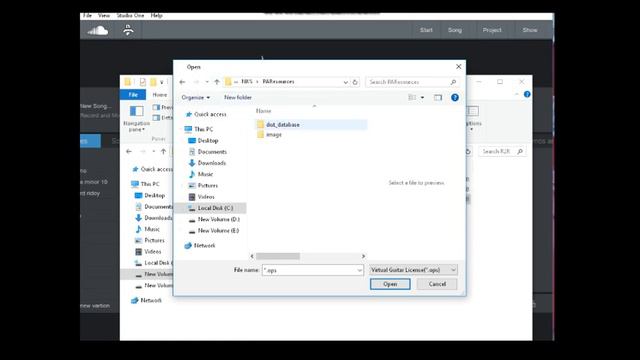Select Network in Explorer window sidebar

[147, 300]
